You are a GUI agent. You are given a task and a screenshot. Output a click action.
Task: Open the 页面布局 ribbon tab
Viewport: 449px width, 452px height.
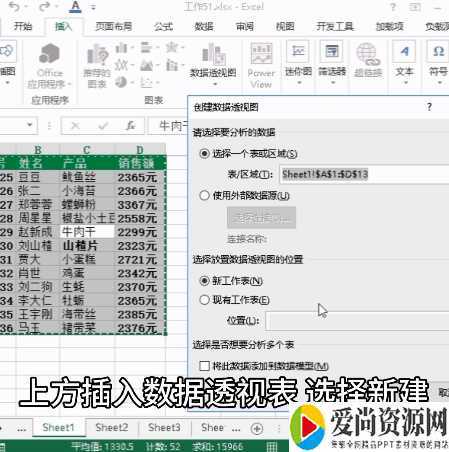point(114,26)
